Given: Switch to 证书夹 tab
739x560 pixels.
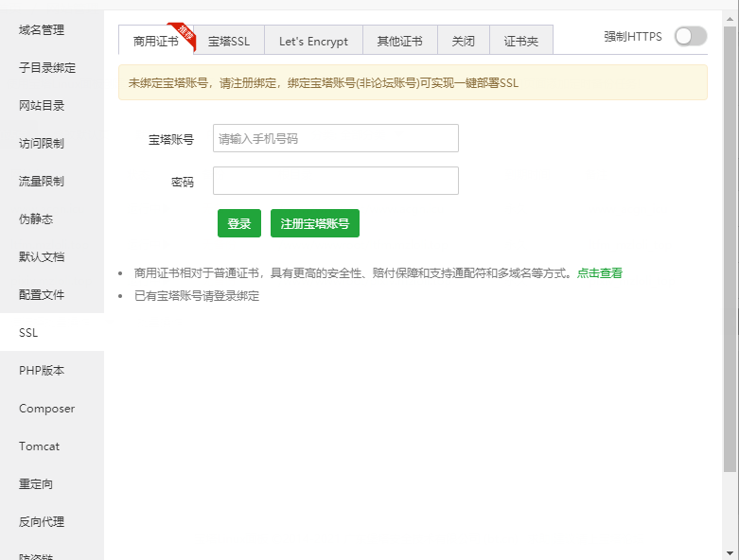Looking at the screenshot, I should tap(521, 41).
